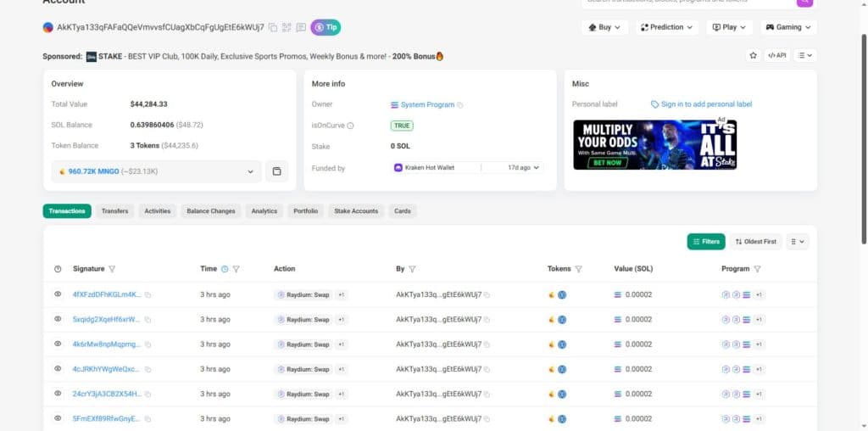Expand the Kraken Hot Wallet funded-by dropdown

point(467,167)
